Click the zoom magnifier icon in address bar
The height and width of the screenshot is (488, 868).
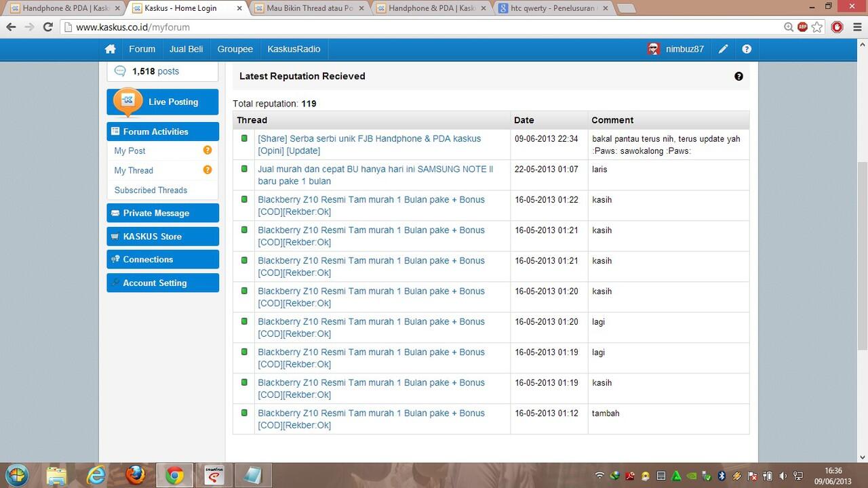point(788,27)
